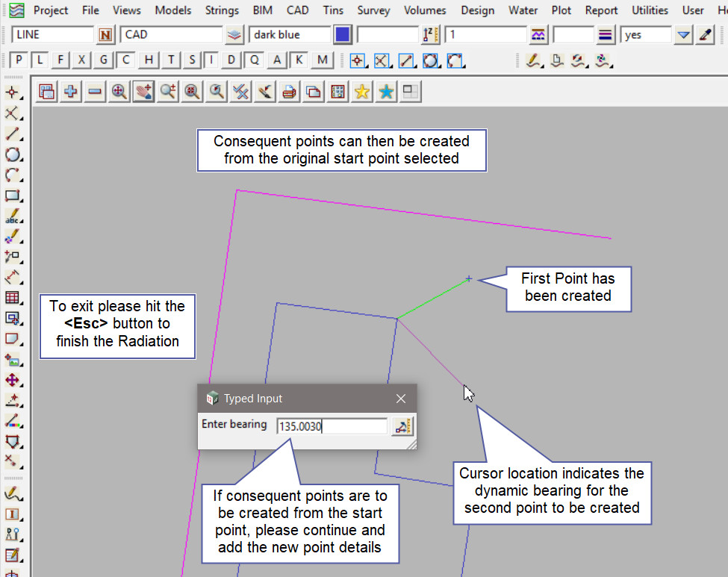This screenshot has height=577, width=728.
Task: Click the bearing measure icon in Typed Input
Action: pos(402,426)
